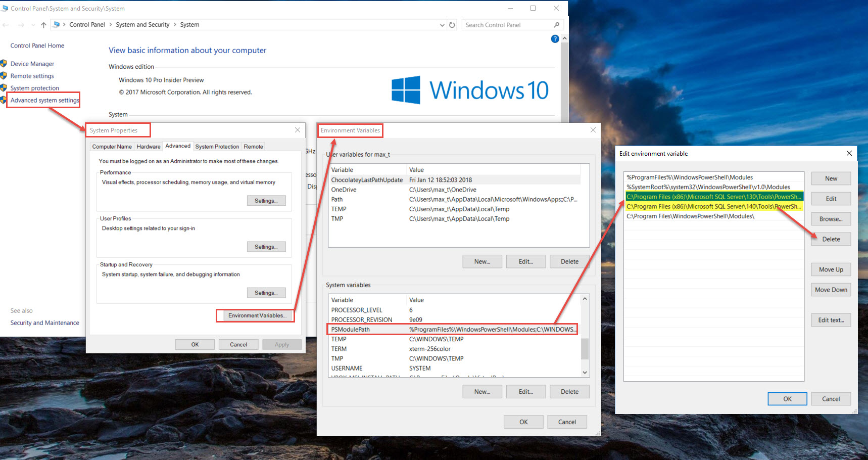Select PROCESSOR_LEVEL system variable row

[x=454, y=310]
